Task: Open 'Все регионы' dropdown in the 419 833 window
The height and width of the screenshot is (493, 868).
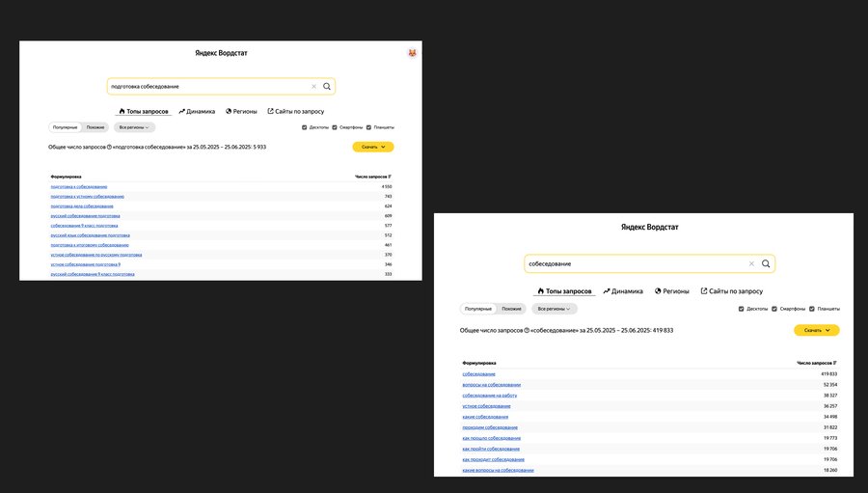Action: (555, 309)
